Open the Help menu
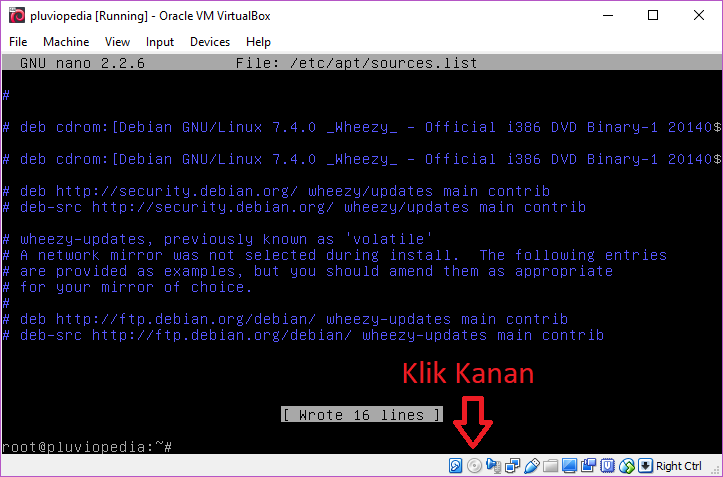The height and width of the screenshot is (477, 723). 258,42
